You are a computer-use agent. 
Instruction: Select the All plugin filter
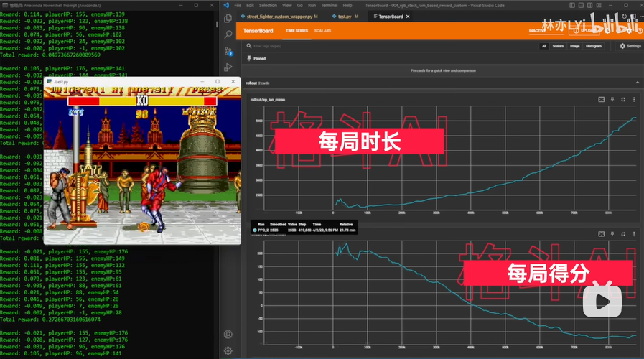[x=544, y=46]
